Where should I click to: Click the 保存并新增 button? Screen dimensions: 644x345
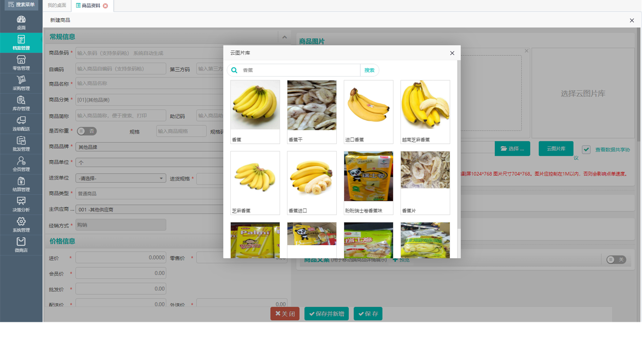pyautogui.click(x=326, y=313)
